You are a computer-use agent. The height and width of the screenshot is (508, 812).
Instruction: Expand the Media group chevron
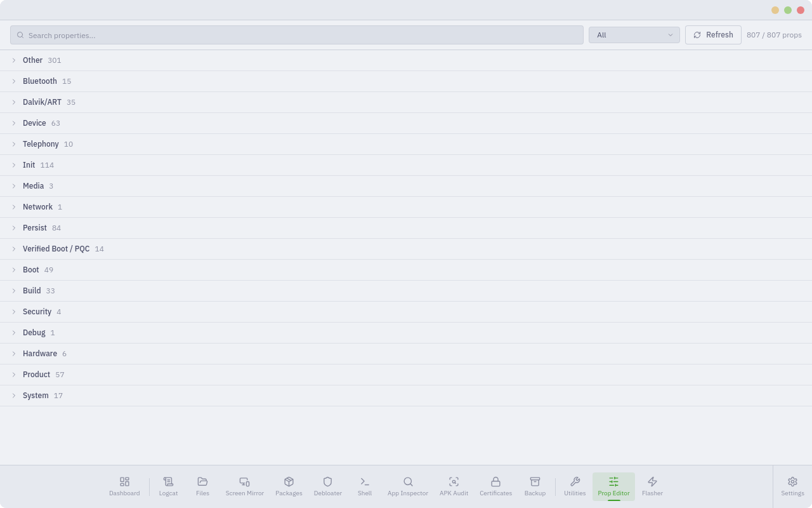14,186
